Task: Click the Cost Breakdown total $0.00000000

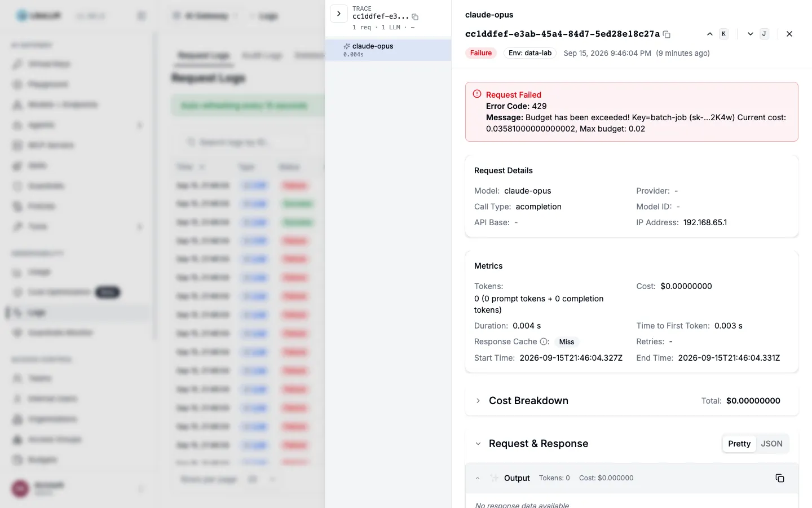Action: pos(753,401)
